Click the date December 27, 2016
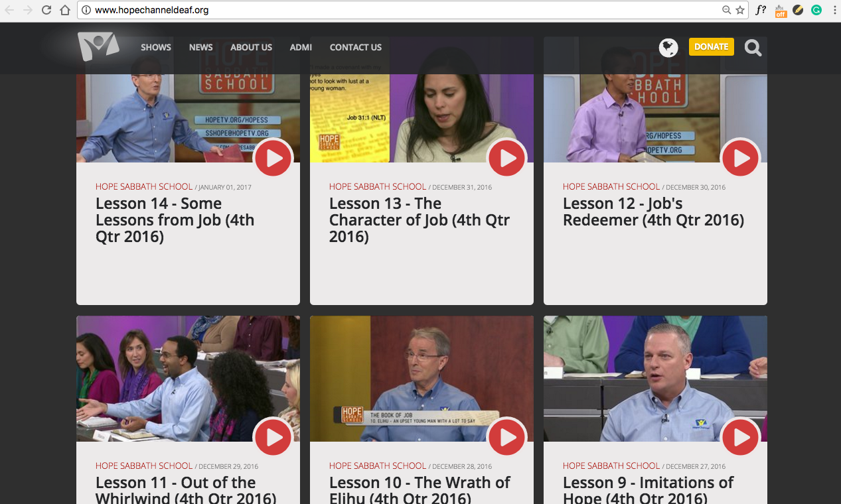 coord(696,466)
